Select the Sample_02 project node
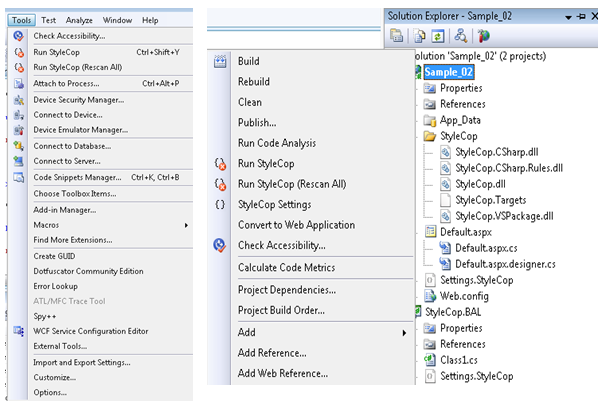Image resolution: width=604 pixels, height=405 pixels. click(x=449, y=72)
